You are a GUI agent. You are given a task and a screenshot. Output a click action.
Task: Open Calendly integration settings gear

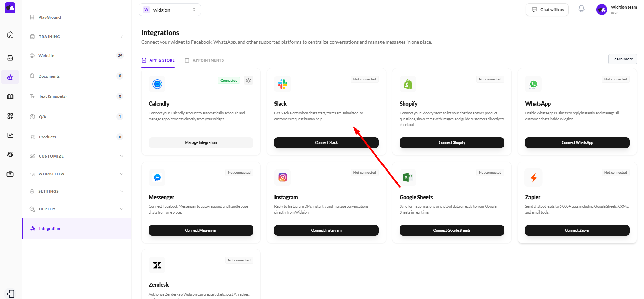click(249, 80)
